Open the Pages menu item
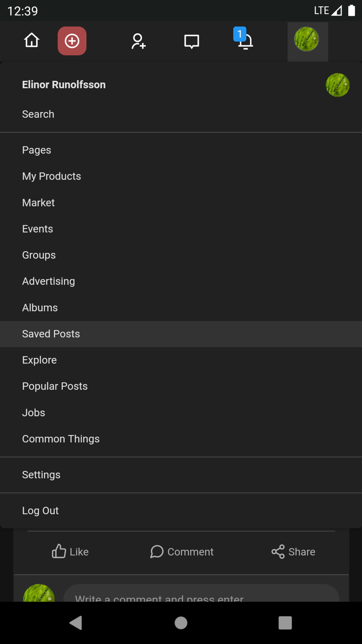The width and height of the screenshot is (362, 644). [x=37, y=150]
